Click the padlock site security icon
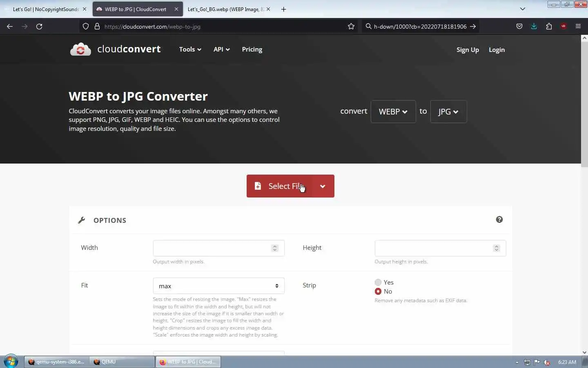This screenshot has height=368, width=588. click(x=97, y=27)
